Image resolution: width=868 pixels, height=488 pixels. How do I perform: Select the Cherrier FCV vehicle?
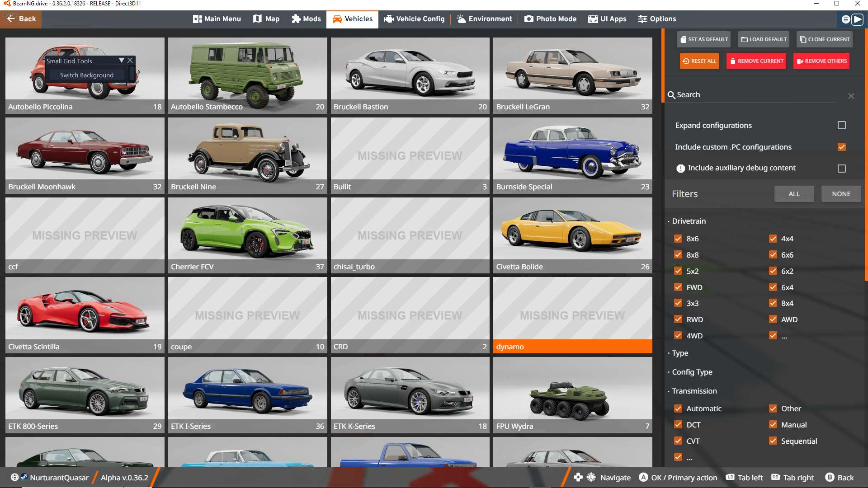pos(247,235)
